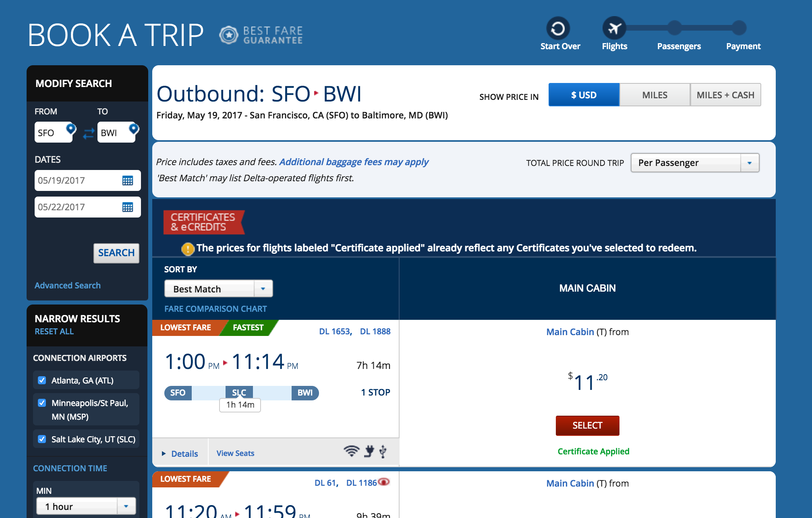Click the TO airport location pin icon
812x518 pixels.
[134, 129]
